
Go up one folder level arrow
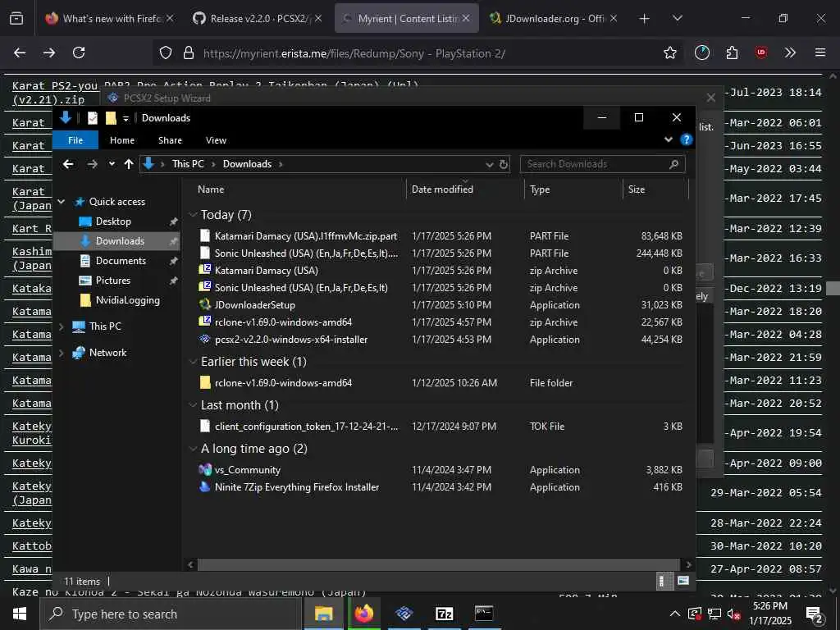click(129, 164)
